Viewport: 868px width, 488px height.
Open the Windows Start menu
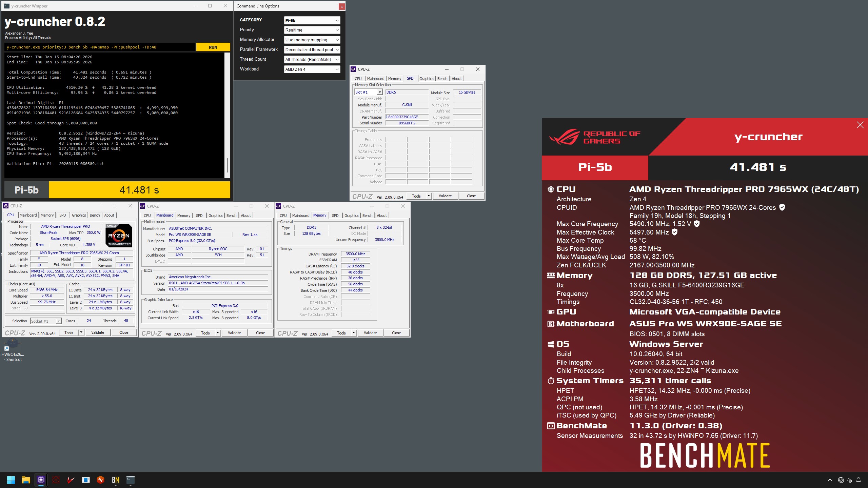[11, 480]
